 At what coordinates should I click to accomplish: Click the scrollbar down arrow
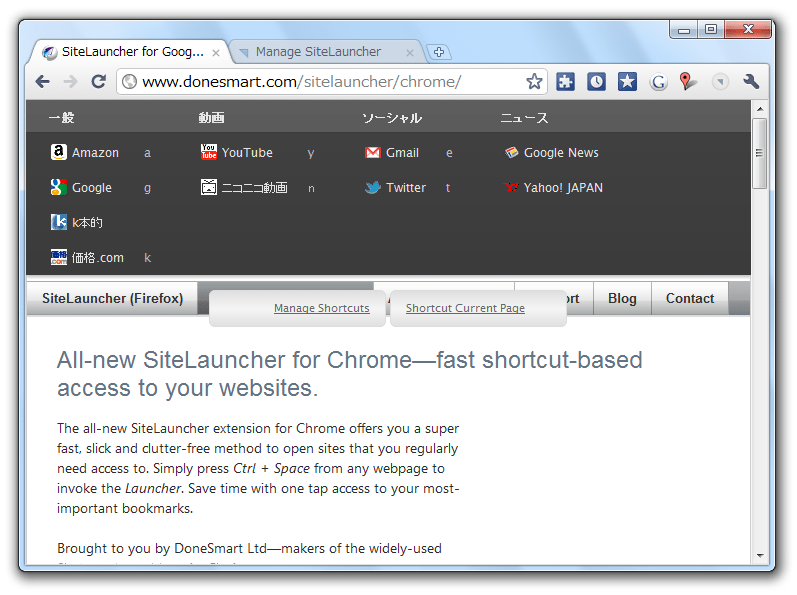pyautogui.click(x=759, y=556)
